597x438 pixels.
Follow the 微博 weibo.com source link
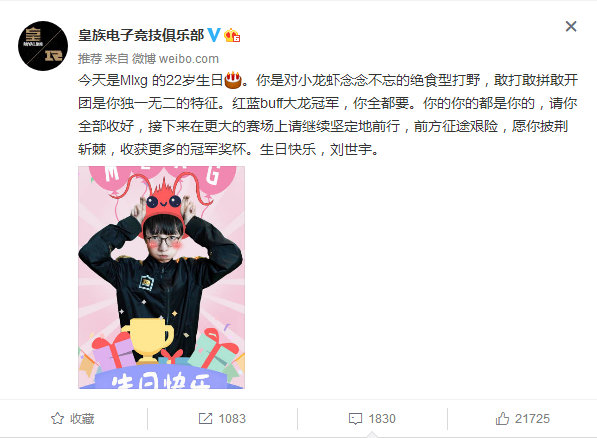[175, 59]
